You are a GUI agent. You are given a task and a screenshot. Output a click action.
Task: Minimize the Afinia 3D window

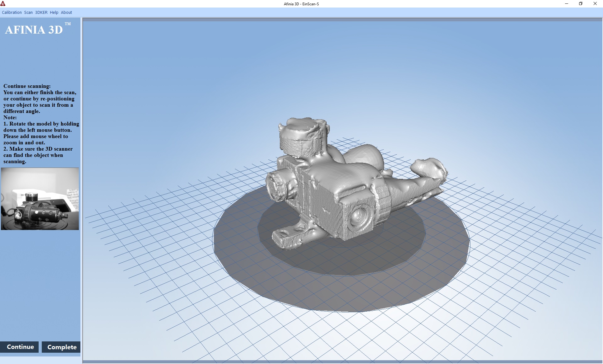567,4
